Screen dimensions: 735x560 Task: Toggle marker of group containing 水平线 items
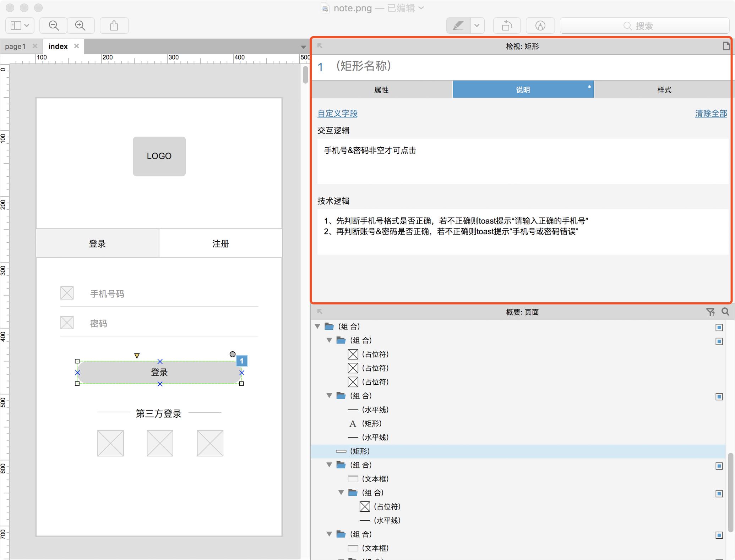pyautogui.click(x=719, y=396)
